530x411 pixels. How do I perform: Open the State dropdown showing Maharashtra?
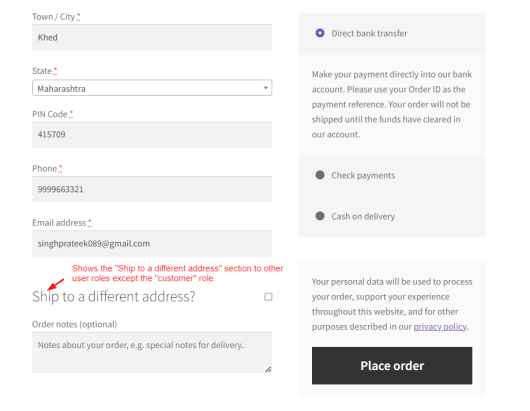click(x=152, y=88)
